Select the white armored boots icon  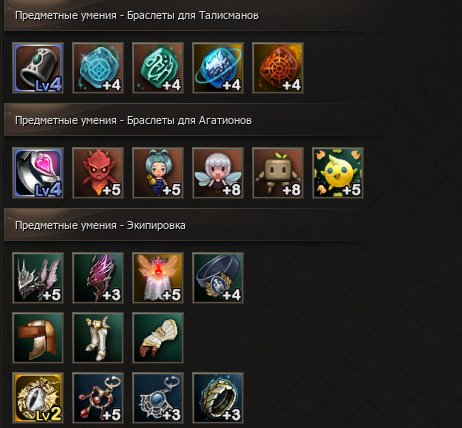pyautogui.click(x=98, y=338)
